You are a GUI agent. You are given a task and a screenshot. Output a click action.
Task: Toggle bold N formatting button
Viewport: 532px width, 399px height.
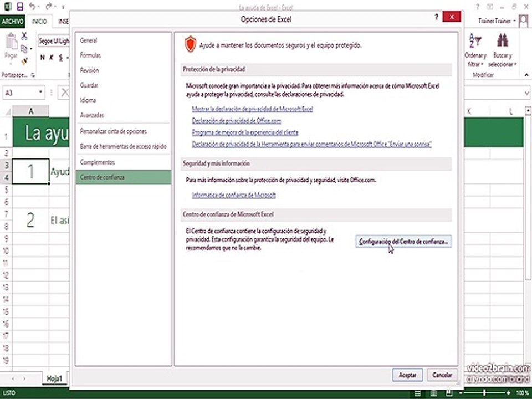(43, 58)
